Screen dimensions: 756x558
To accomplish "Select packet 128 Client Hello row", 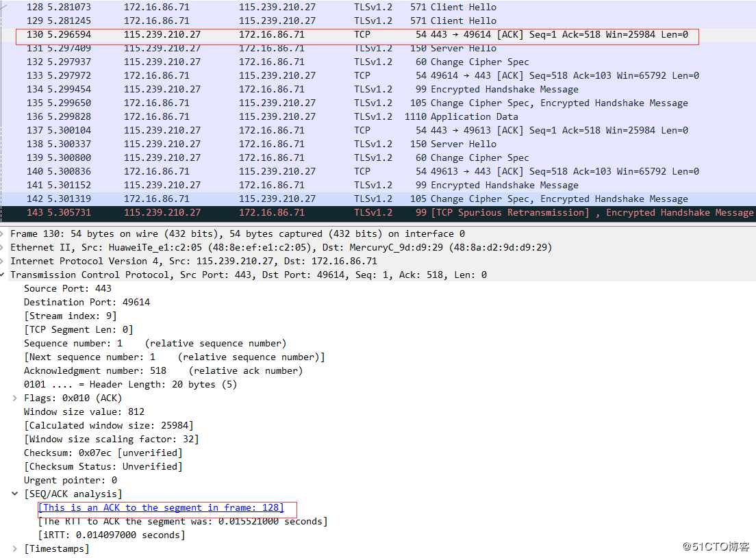I will 274,7.
